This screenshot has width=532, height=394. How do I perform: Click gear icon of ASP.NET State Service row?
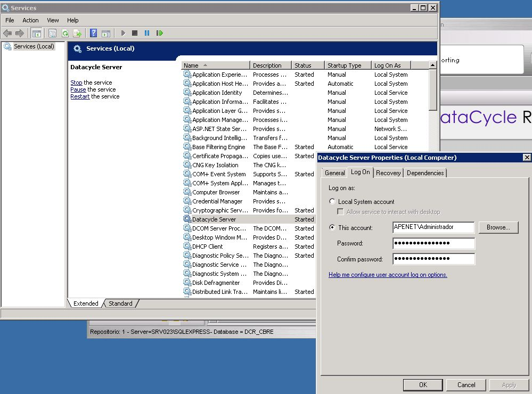[187, 128]
